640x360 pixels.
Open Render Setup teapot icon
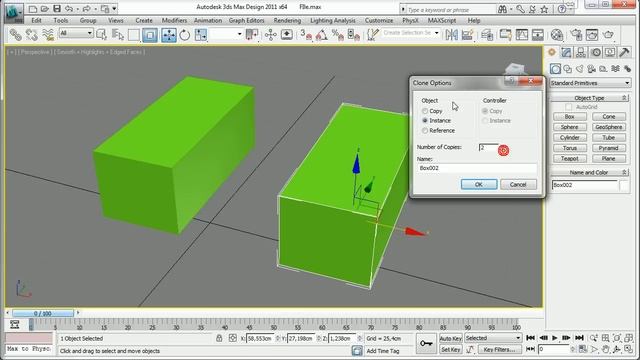[x=576, y=35]
